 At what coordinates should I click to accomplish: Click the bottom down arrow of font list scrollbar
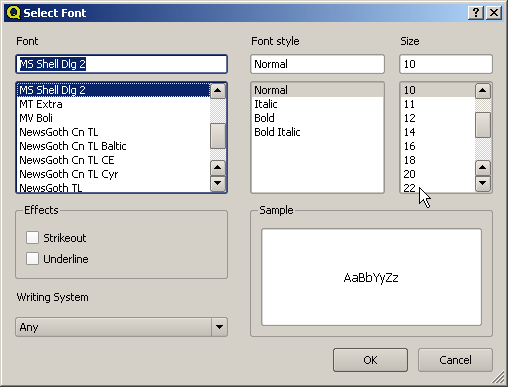(x=218, y=183)
